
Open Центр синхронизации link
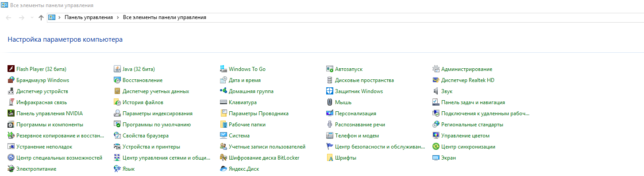click(468, 147)
